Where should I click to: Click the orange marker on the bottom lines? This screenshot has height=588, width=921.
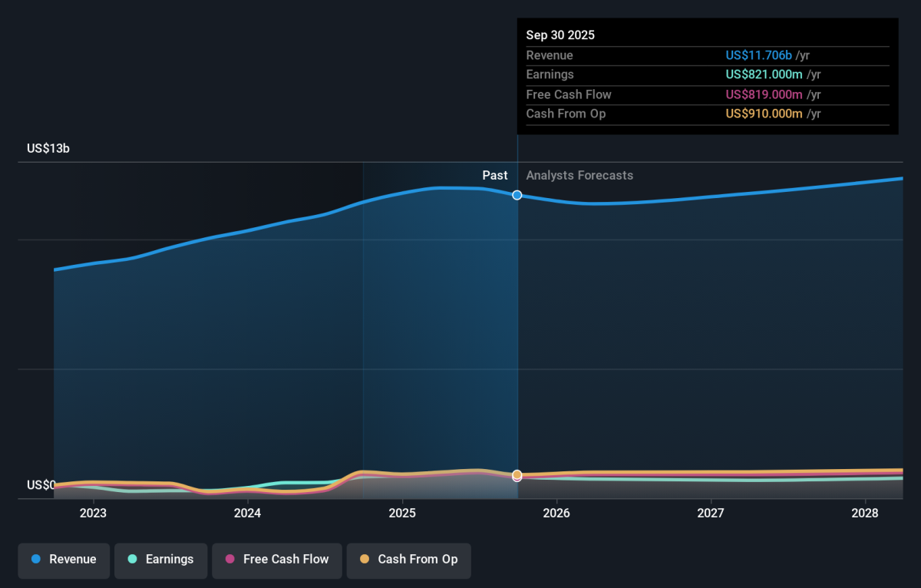pos(517,475)
